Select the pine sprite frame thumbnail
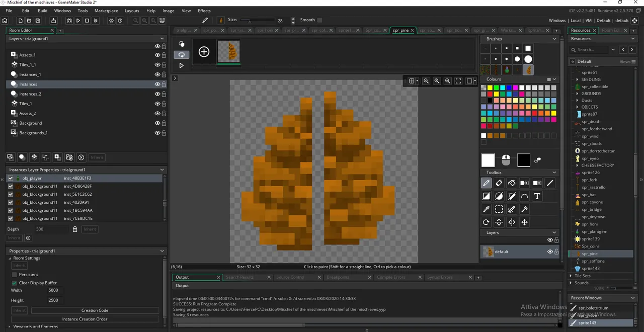Screen dimensions: 644x332 pyautogui.click(x=229, y=51)
